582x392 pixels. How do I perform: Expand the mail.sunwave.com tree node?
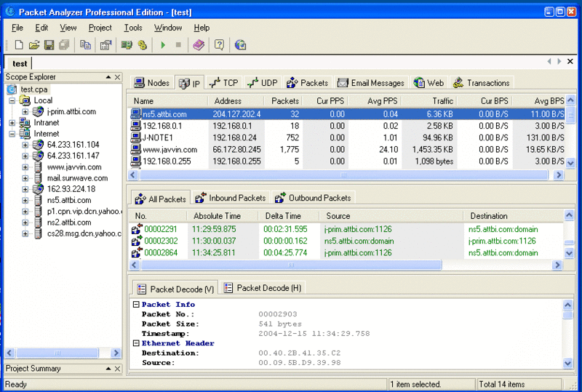[25, 178]
